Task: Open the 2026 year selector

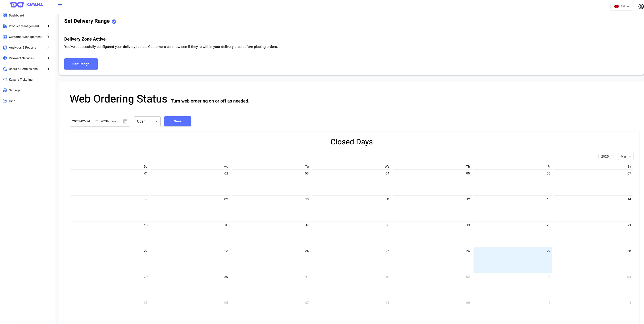Action: click(607, 156)
